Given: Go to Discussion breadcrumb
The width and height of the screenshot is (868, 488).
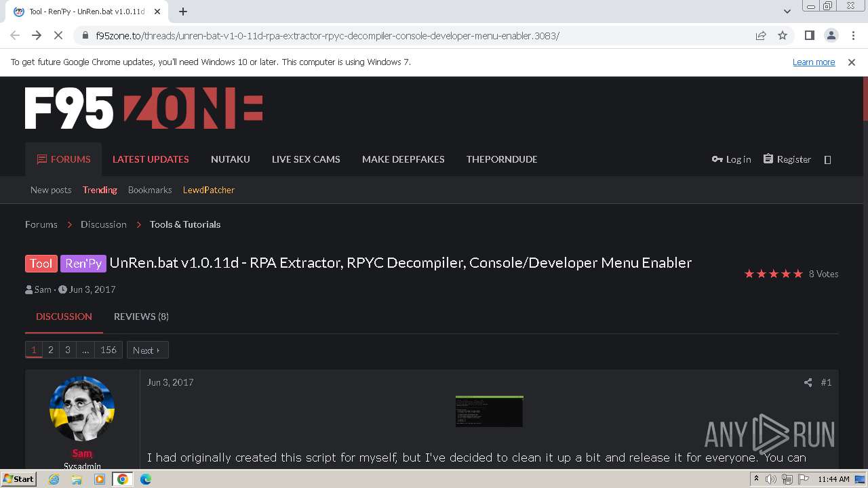Looking at the screenshot, I should [104, 224].
